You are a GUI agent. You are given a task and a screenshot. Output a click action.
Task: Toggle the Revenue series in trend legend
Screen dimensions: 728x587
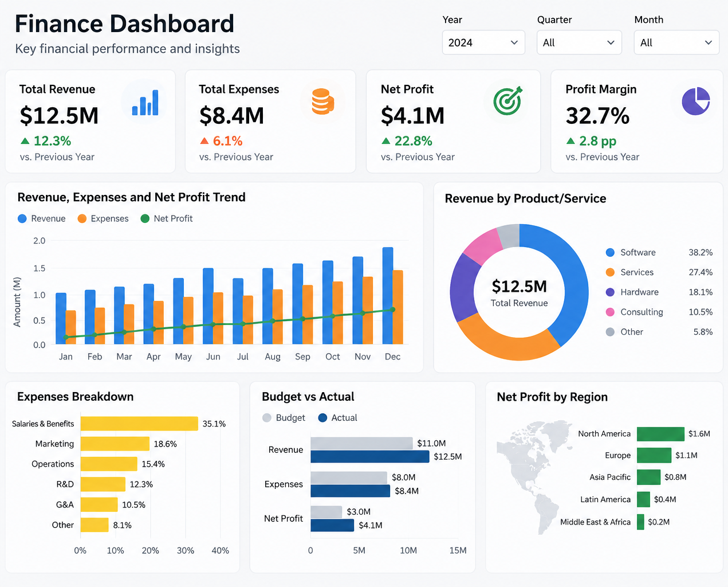click(42, 218)
